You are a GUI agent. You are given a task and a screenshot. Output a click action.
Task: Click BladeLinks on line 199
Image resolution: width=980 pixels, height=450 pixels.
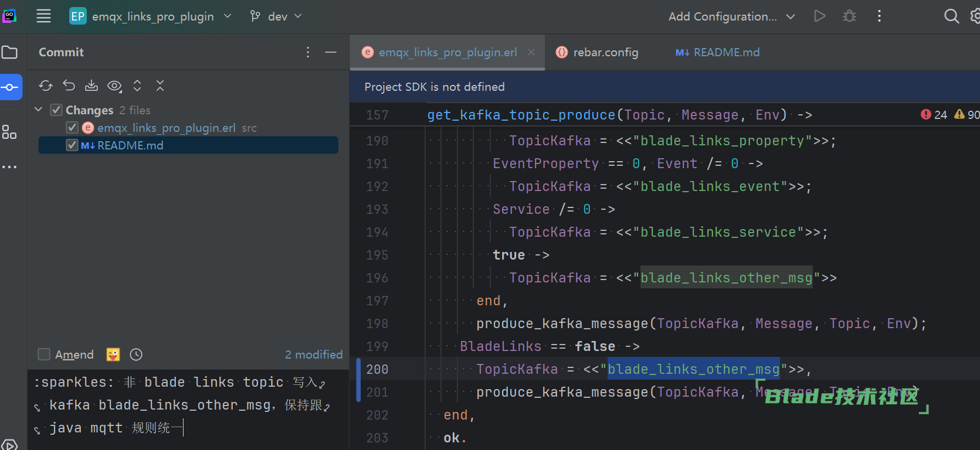tap(501, 346)
